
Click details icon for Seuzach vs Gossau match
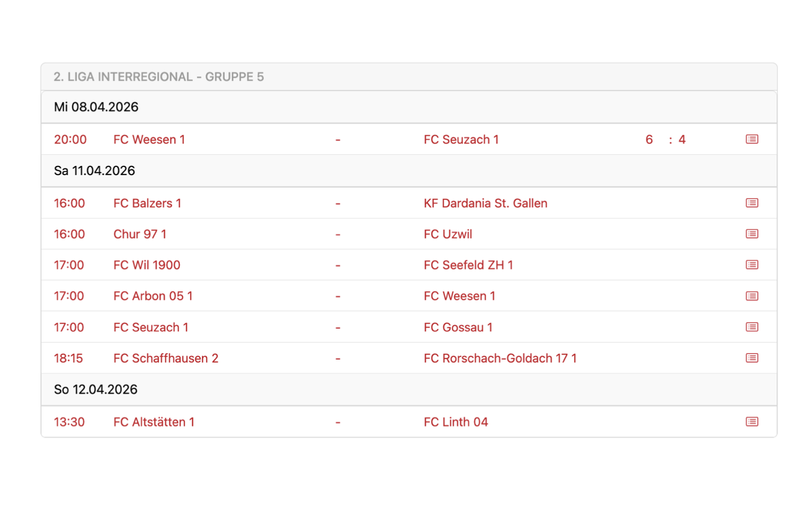[x=752, y=327]
